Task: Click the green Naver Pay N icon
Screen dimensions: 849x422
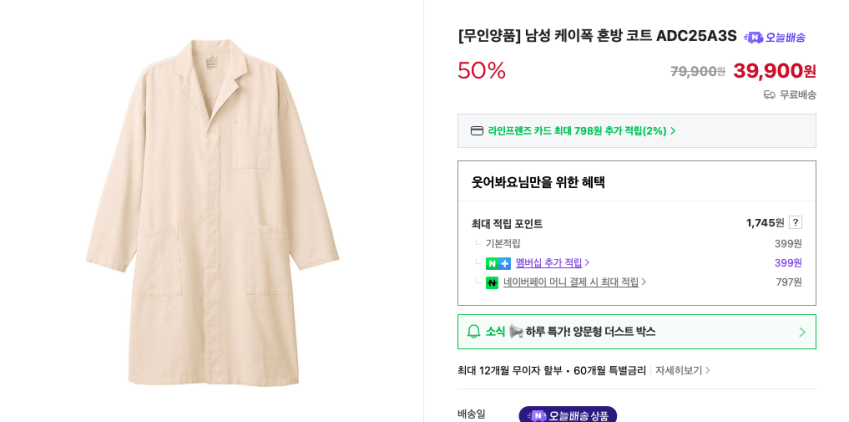Action: pyautogui.click(x=492, y=283)
